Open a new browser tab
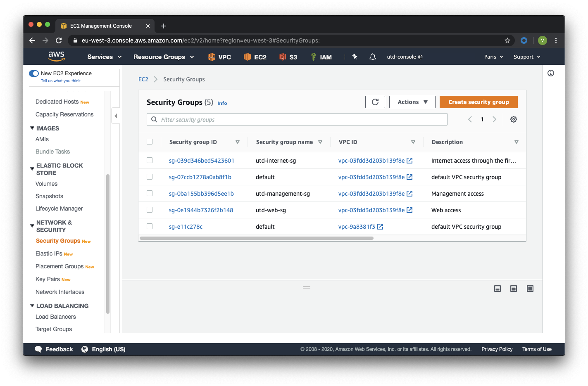This screenshot has width=588, height=386. click(164, 26)
